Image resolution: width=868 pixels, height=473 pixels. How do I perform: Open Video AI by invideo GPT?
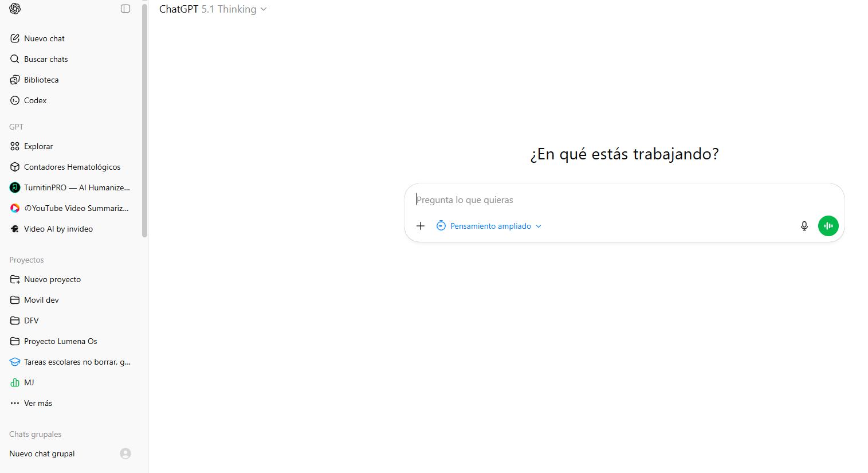58,229
